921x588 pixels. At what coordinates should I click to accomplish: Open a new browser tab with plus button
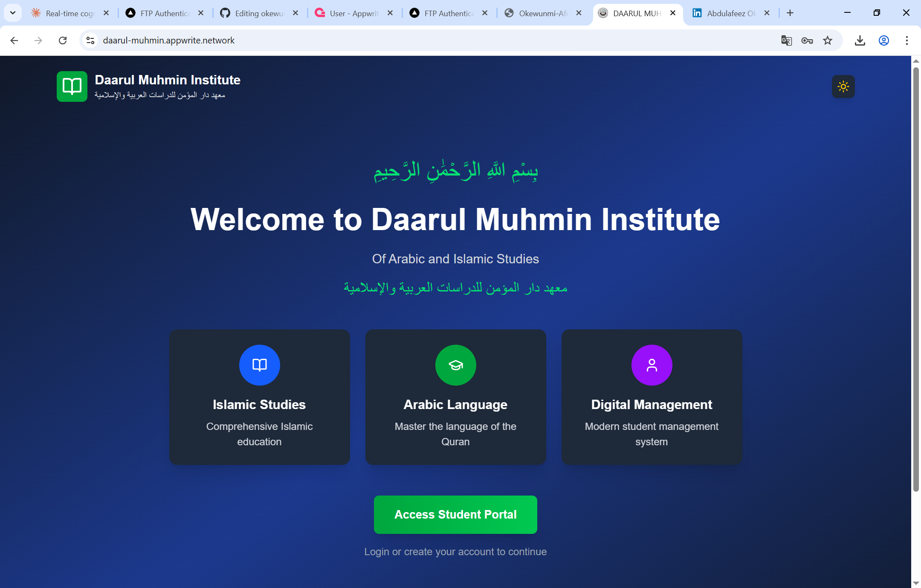[790, 13]
